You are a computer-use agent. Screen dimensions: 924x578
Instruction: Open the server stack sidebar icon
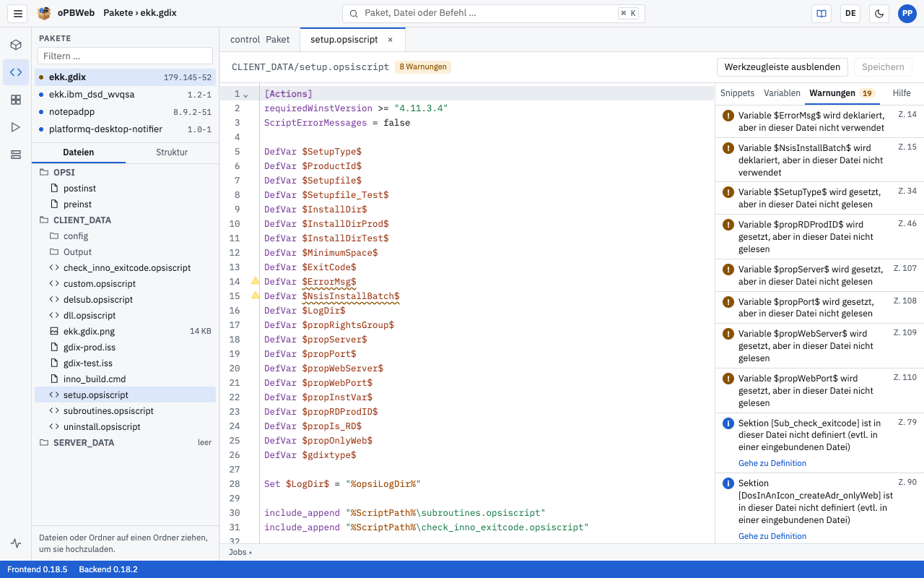16,155
